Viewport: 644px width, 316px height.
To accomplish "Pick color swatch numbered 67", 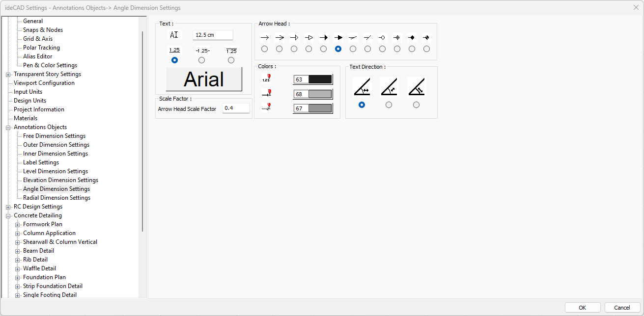I will (x=313, y=108).
